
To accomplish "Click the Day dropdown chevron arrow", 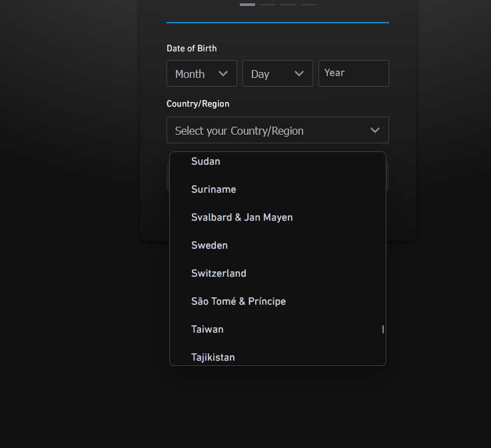I will [299, 74].
